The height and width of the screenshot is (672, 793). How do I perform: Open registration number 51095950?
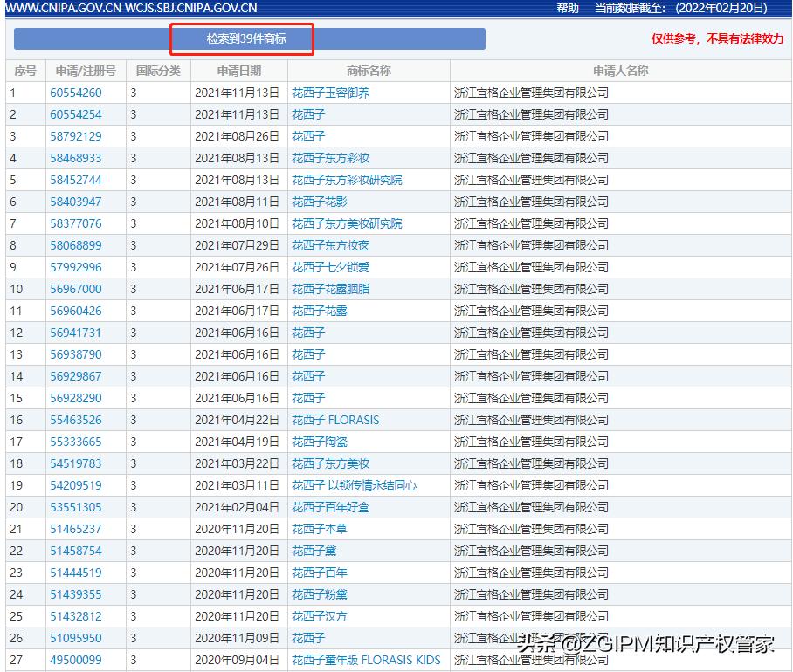(x=76, y=638)
